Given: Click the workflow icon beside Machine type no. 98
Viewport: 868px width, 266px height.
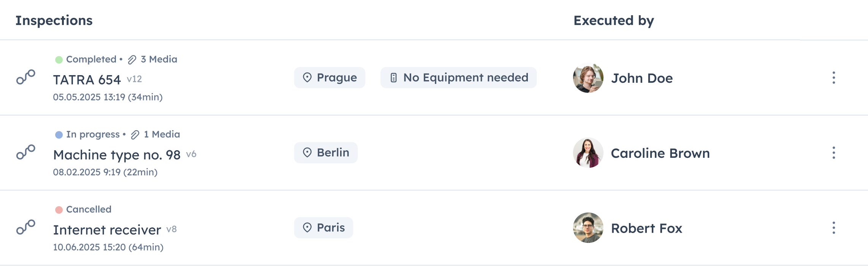Looking at the screenshot, I should (x=26, y=152).
